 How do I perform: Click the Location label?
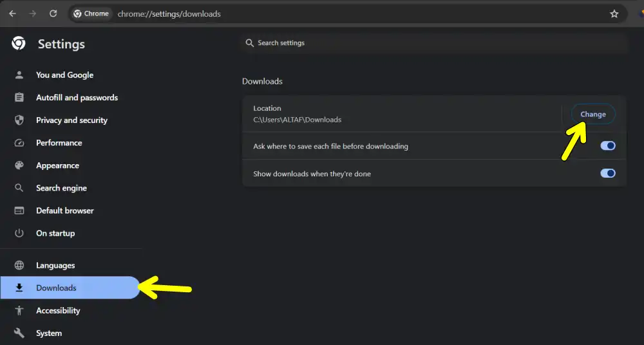tap(267, 108)
